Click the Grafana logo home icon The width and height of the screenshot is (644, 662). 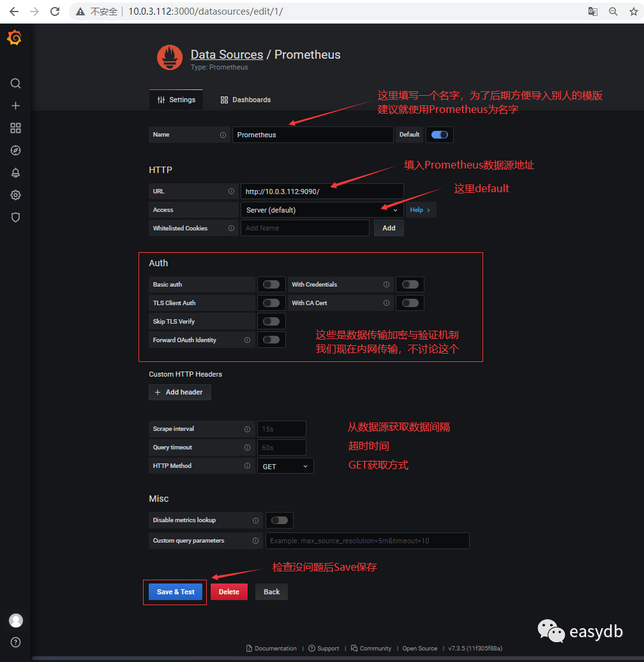15,38
